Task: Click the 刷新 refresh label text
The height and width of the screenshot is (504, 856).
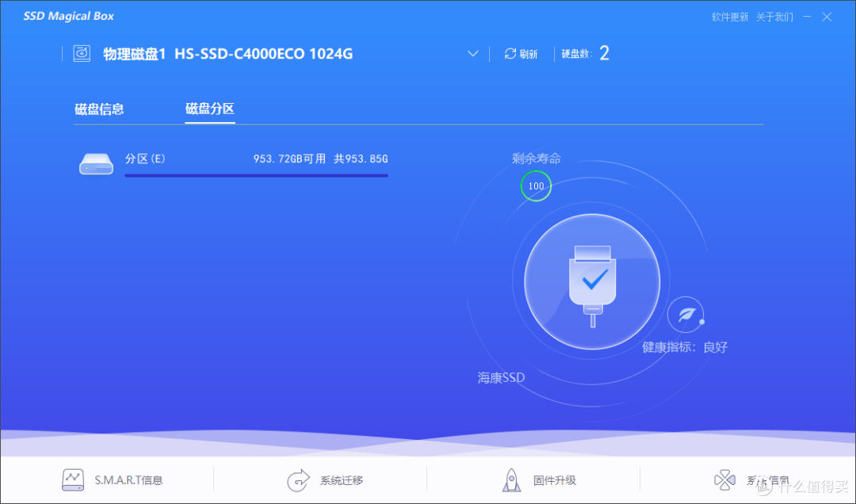Action: coord(529,54)
